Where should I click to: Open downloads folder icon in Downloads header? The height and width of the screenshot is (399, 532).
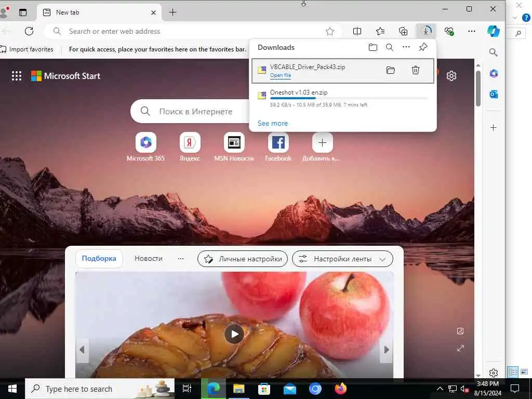(x=373, y=47)
